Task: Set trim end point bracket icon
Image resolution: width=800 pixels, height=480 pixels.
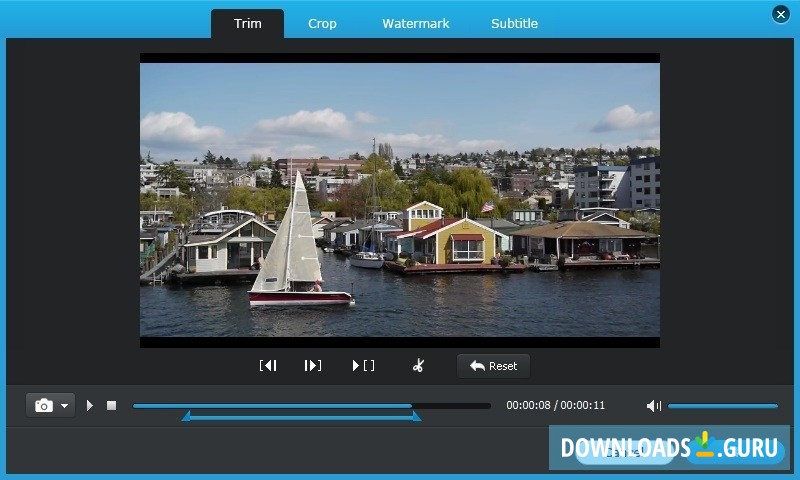Action: (x=313, y=366)
